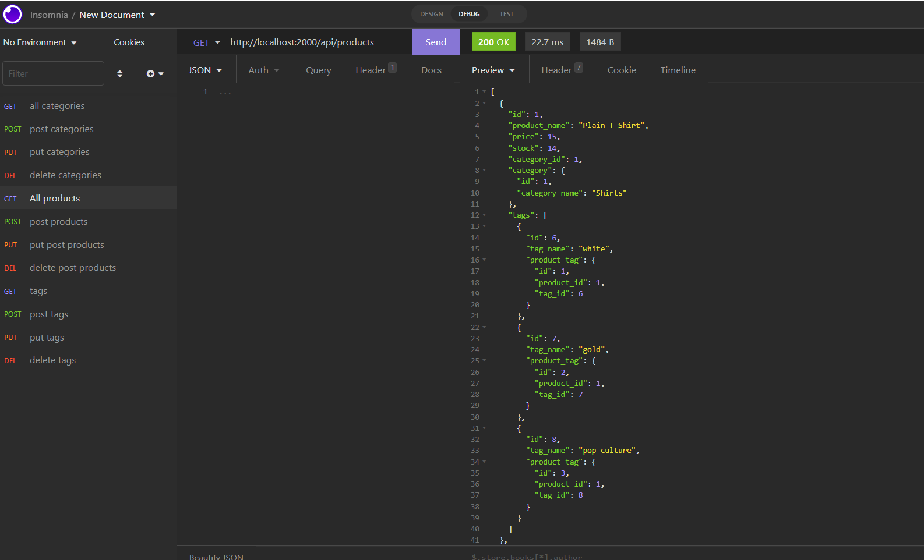The width and height of the screenshot is (924, 560).
Task: Select the 'post tags' request
Action: point(88,314)
